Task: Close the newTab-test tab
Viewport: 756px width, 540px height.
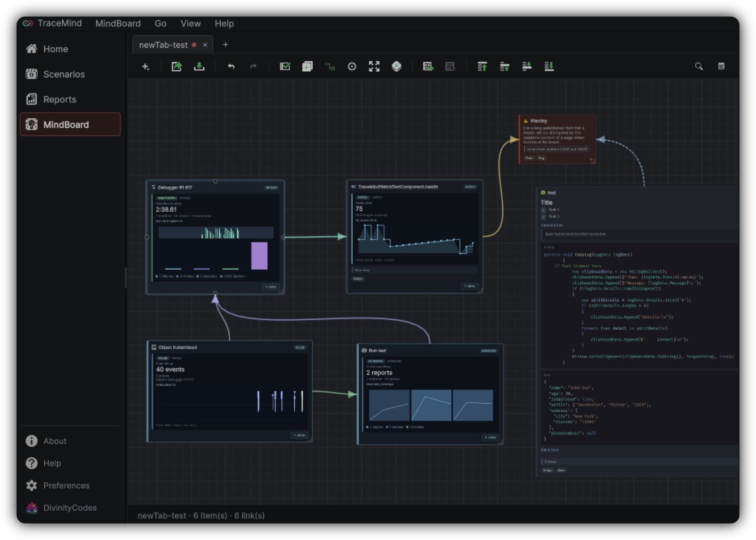Action: point(205,45)
